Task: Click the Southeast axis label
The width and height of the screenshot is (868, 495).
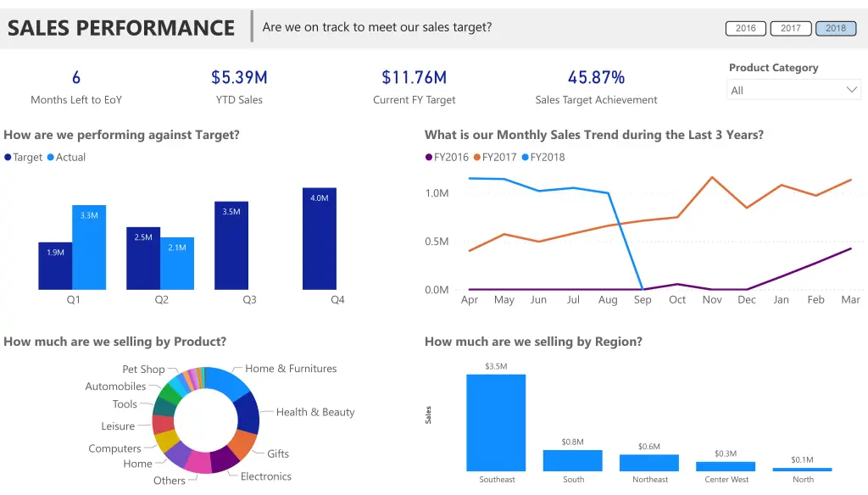Action: [x=497, y=480]
